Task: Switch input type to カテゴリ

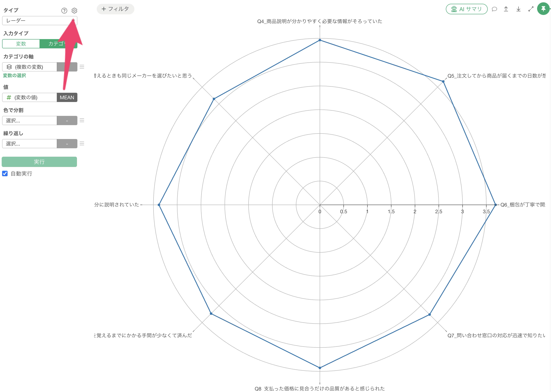Action: pyautogui.click(x=58, y=44)
